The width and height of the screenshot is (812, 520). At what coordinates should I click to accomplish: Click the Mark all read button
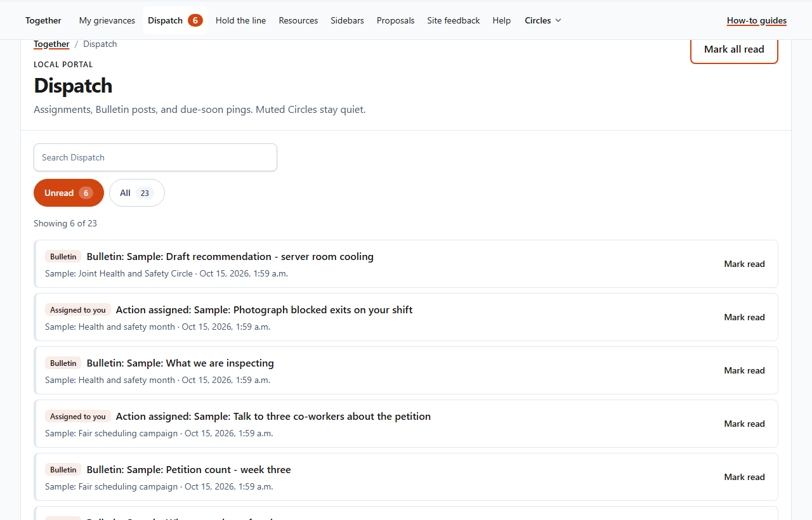pos(734,49)
